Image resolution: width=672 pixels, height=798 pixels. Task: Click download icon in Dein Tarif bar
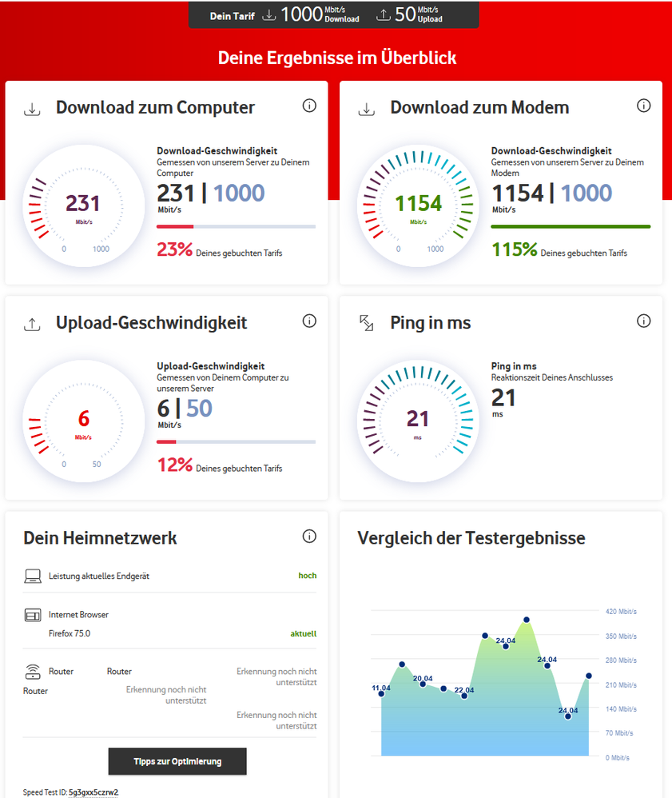click(269, 15)
